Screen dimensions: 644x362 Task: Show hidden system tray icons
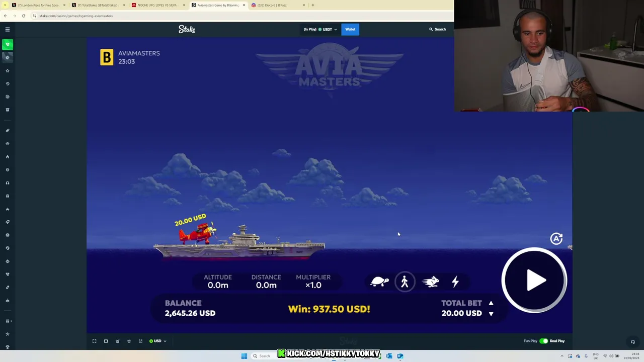[x=562, y=356]
